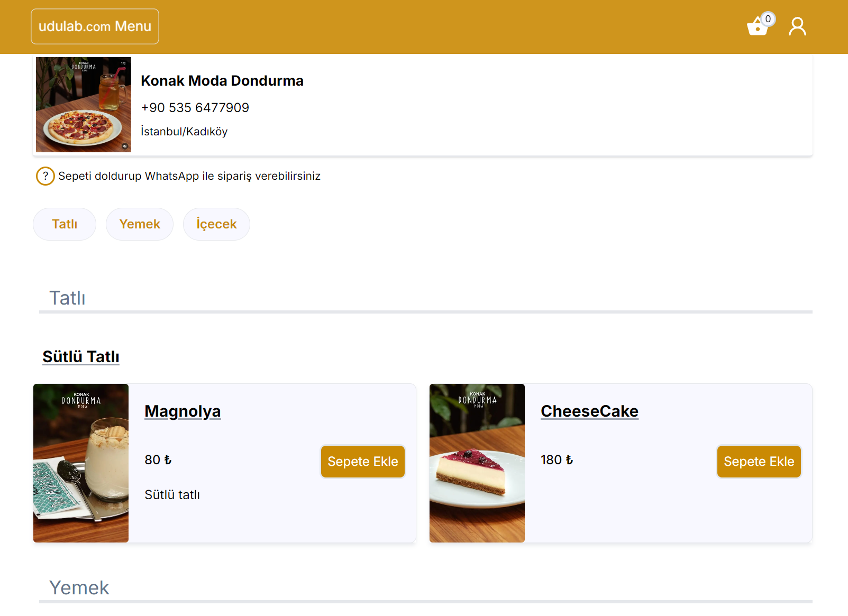The width and height of the screenshot is (848, 616).
Task: Click the Konak Moda Dondurma restaurant name
Action: pyautogui.click(x=222, y=81)
